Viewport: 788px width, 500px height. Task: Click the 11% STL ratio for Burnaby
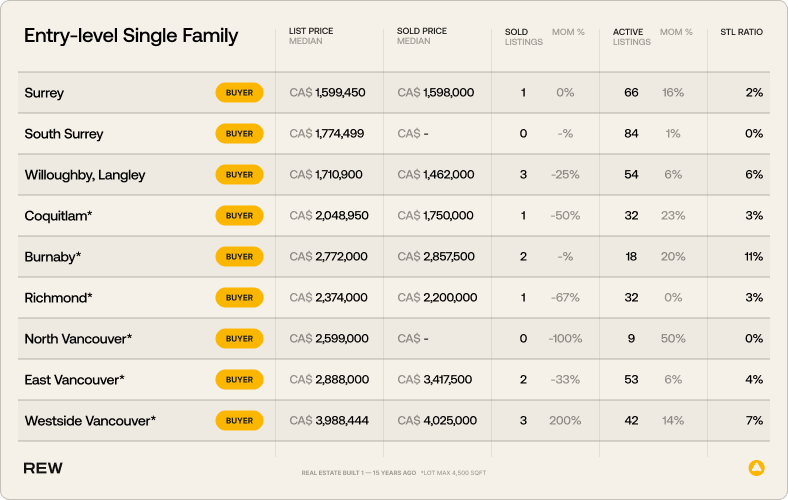754,256
